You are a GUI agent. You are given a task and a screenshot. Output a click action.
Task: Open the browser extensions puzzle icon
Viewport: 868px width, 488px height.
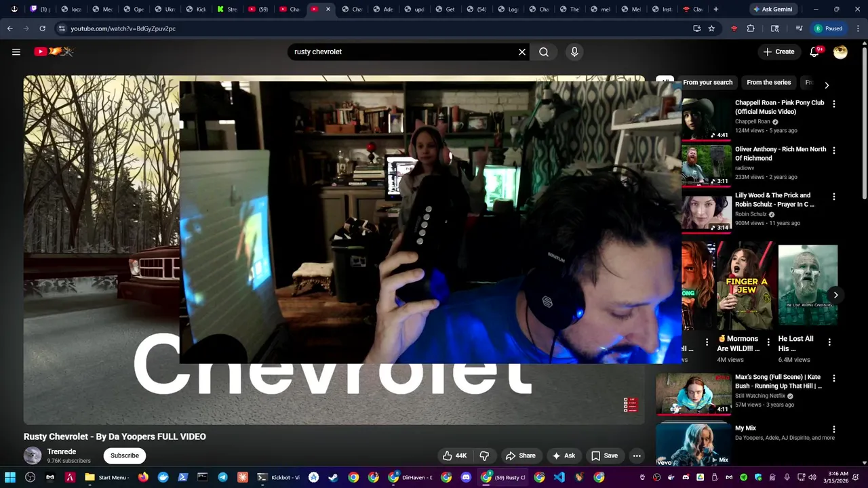(x=751, y=28)
